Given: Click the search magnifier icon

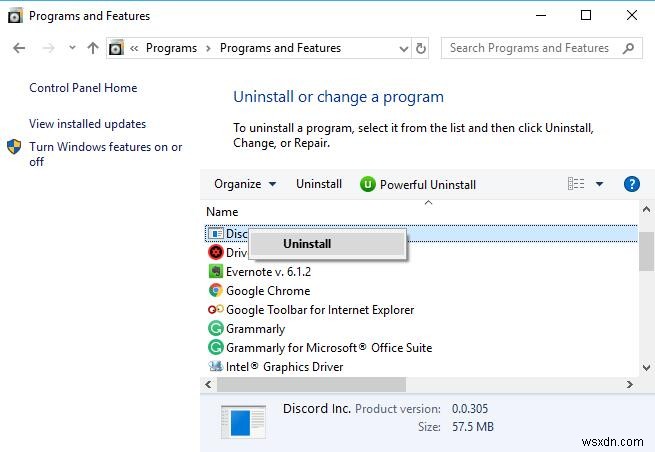Looking at the screenshot, I should (x=628, y=48).
